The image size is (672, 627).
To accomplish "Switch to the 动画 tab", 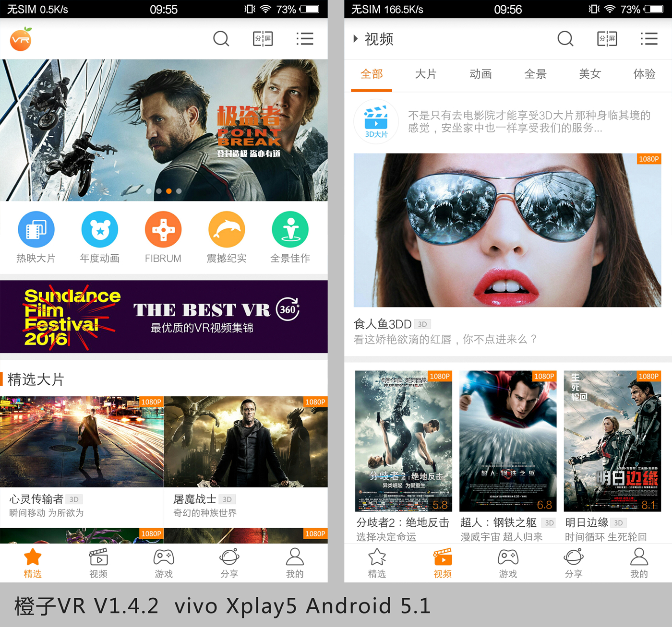I will click(x=480, y=74).
